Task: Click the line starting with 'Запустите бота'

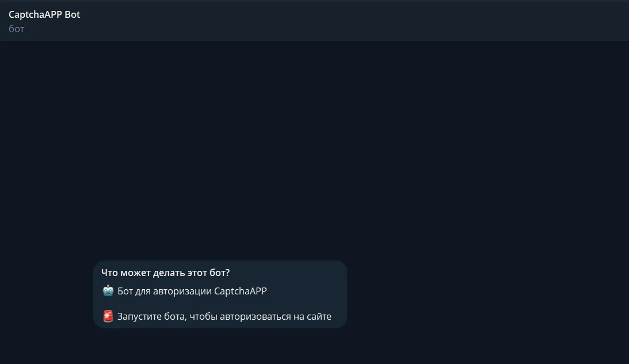Action: click(224, 316)
